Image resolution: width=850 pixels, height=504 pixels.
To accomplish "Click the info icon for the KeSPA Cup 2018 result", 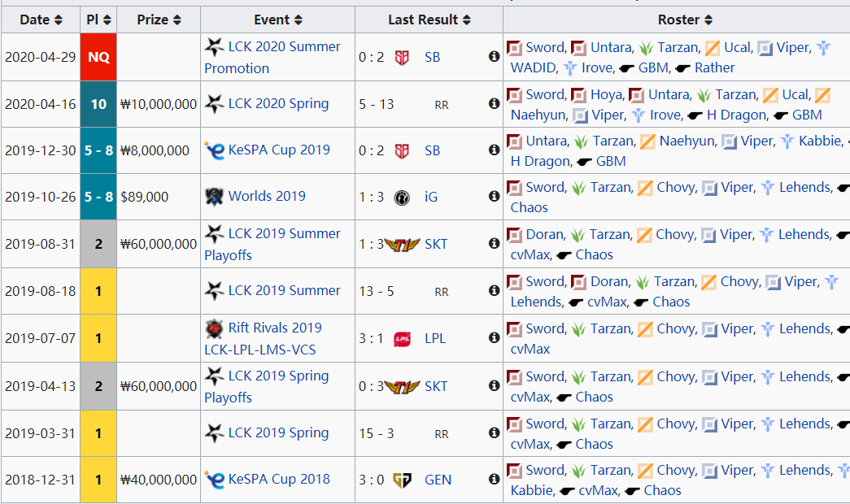I will (494, 479).
